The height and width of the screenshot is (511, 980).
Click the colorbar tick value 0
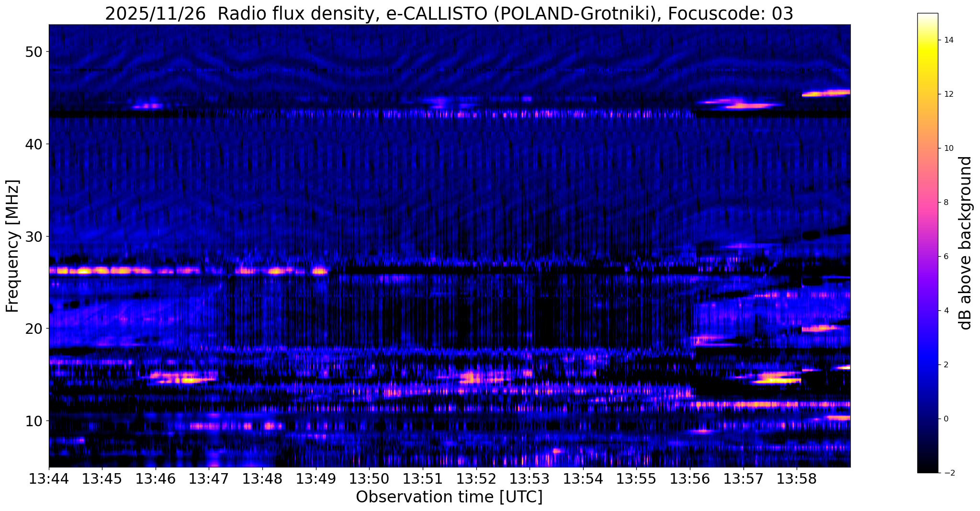pyautogui.click(x=946, y=419)
